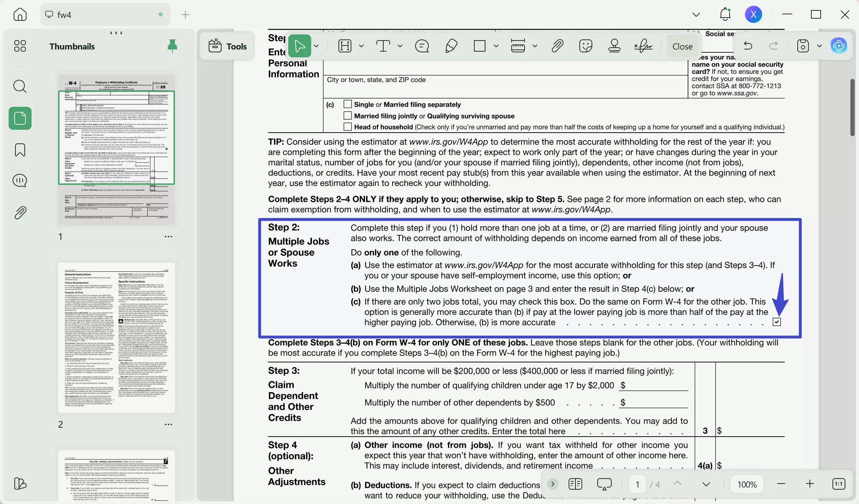Open the Signature tool

(643, 46)
